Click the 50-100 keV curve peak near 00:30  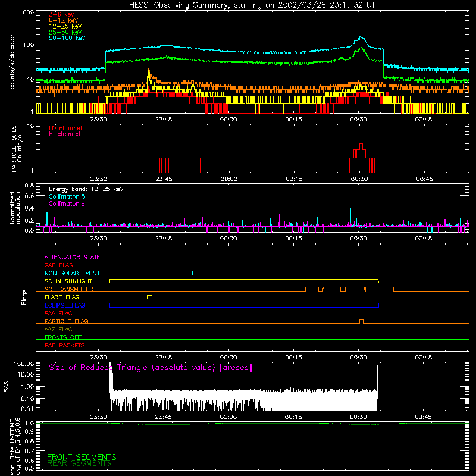tap(361, 37)
